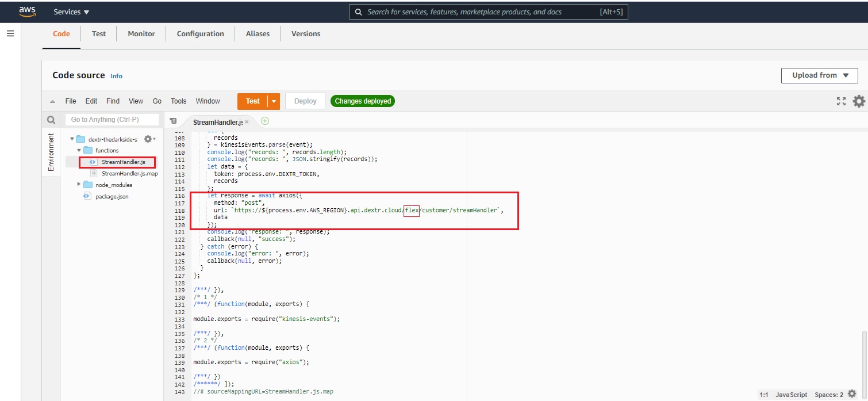Focus the Go to Anything field
Image resolution: width=868 pixels, height=401 pixels.
click(x=112, y=120)
